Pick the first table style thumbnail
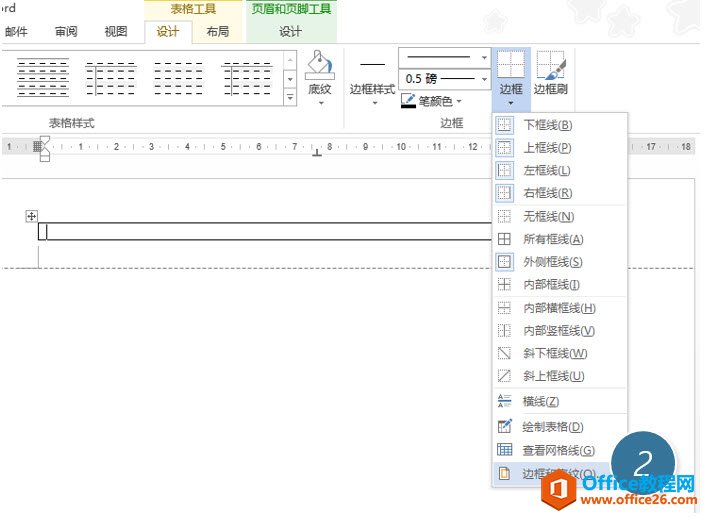 [x=43, y=77]
